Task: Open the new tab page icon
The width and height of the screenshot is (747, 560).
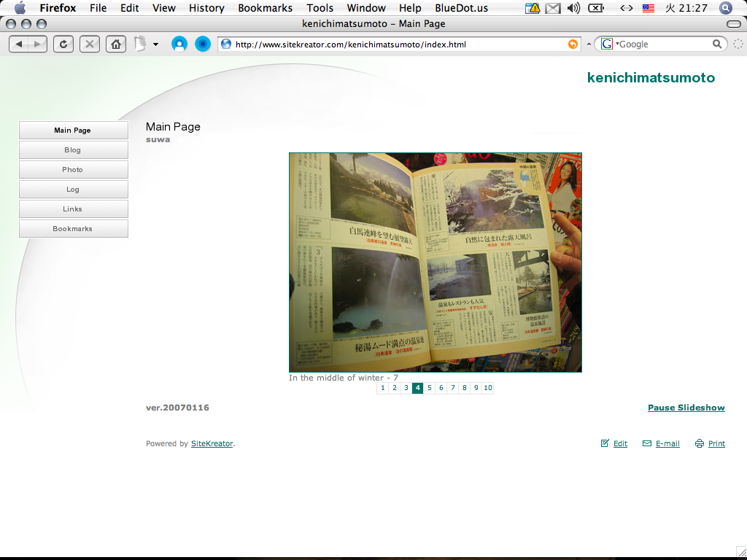Action: [x=140, y=44]
